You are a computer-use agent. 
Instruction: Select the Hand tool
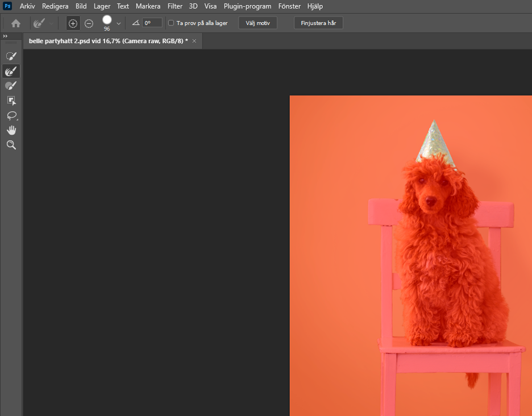pyautogui.click(x=11, y=130)
